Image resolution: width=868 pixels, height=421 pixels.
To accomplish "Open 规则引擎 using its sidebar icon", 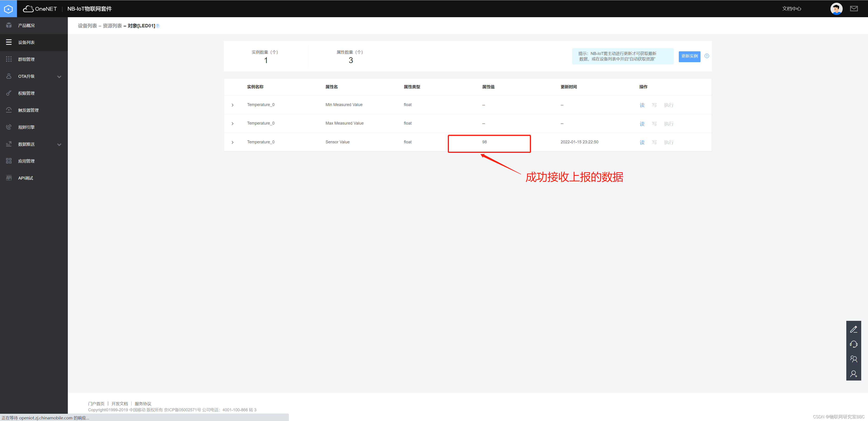I will tap(9, 127).
